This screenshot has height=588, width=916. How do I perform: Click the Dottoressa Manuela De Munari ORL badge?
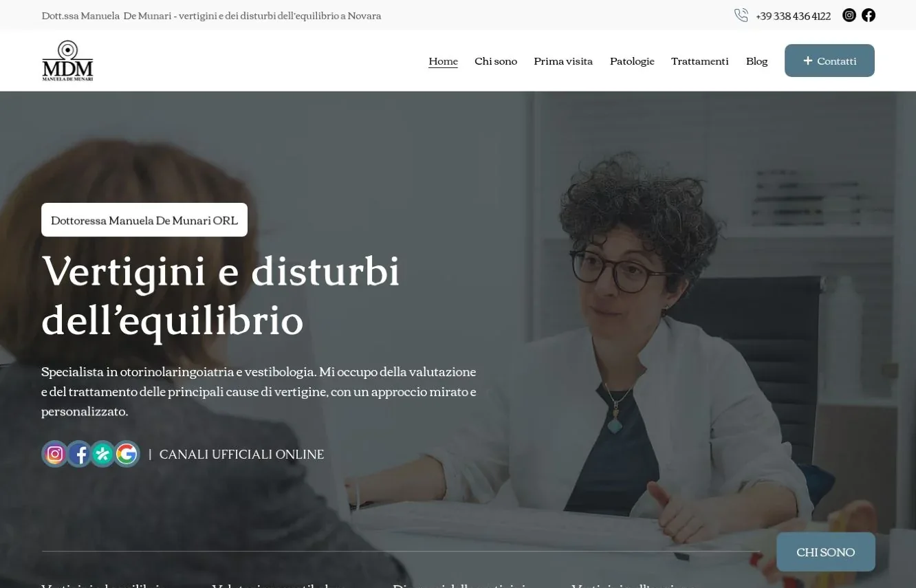coord(144,220)
